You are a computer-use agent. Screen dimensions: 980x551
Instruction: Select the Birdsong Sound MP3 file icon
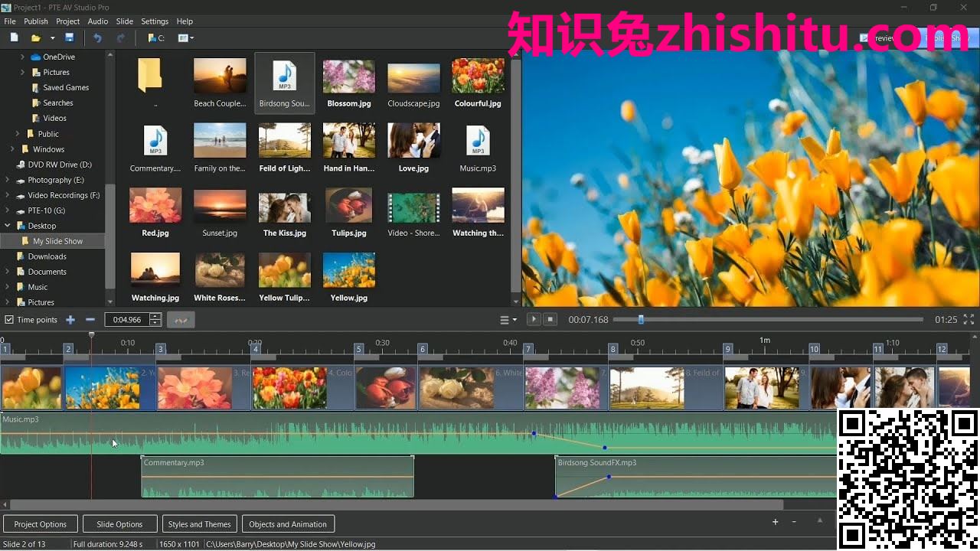click(284, 75)
